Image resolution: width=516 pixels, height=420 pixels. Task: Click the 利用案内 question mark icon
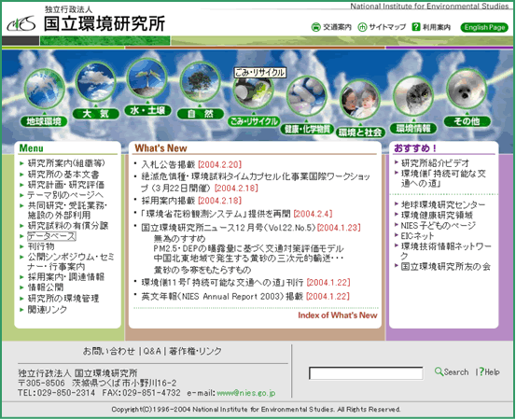pos(416,27)
